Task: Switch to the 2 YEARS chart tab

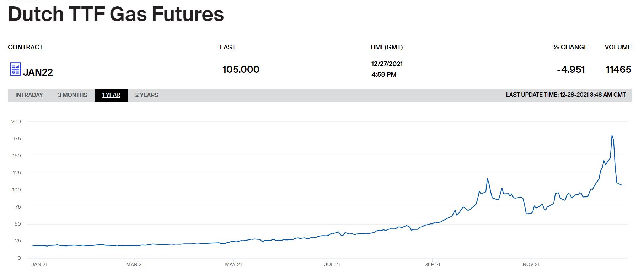Action: (x=147, y=95)
